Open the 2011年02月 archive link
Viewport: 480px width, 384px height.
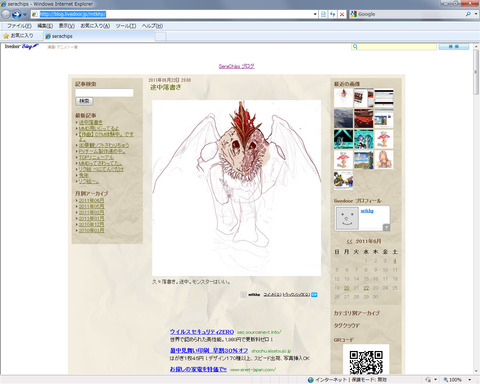(x=91, y=212)
